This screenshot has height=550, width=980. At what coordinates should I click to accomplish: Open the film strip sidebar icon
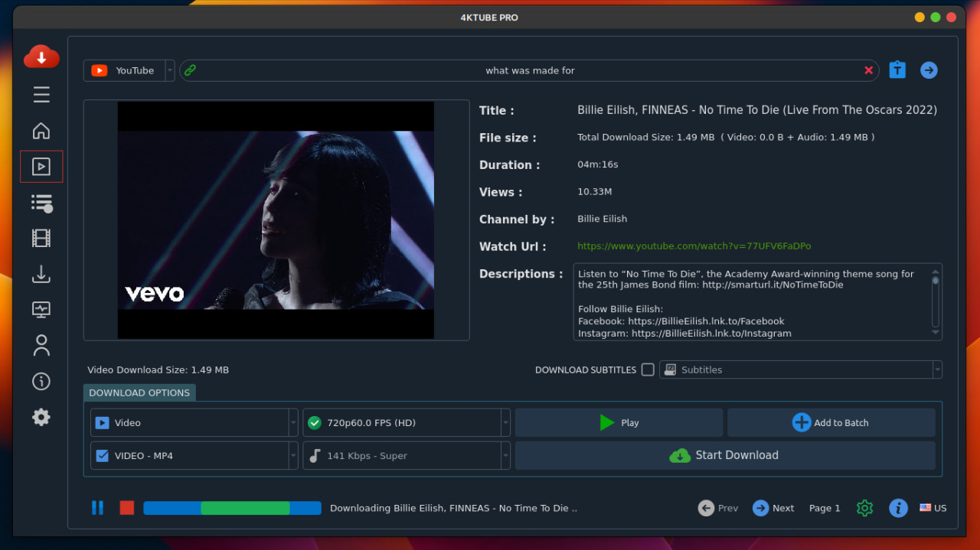41,238
